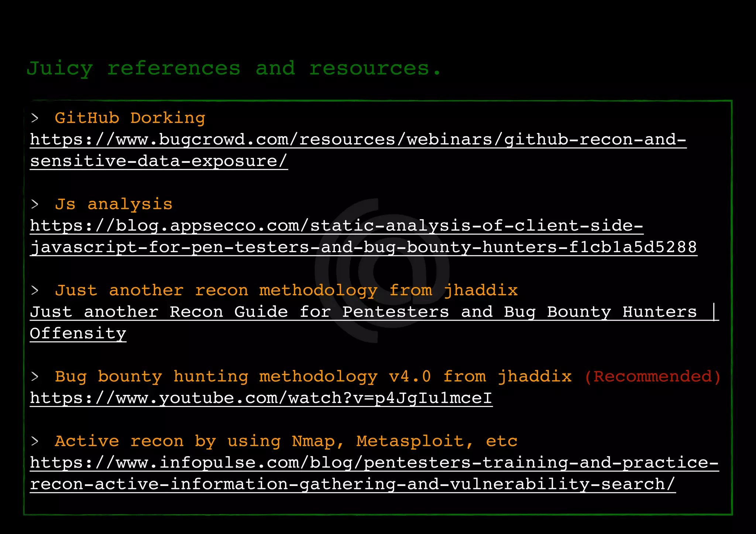Screen dimensions: 756x534
Task: Click the arrow bullet before Active recon
Action: click(35, 441)
